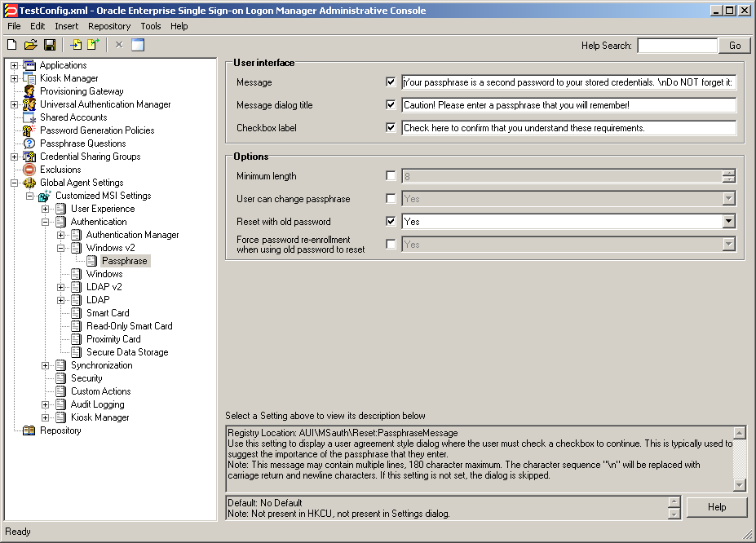This screenshot has width=756, height=543.
Task: Open Reset with old password dropdown
Action: [728, 221]
